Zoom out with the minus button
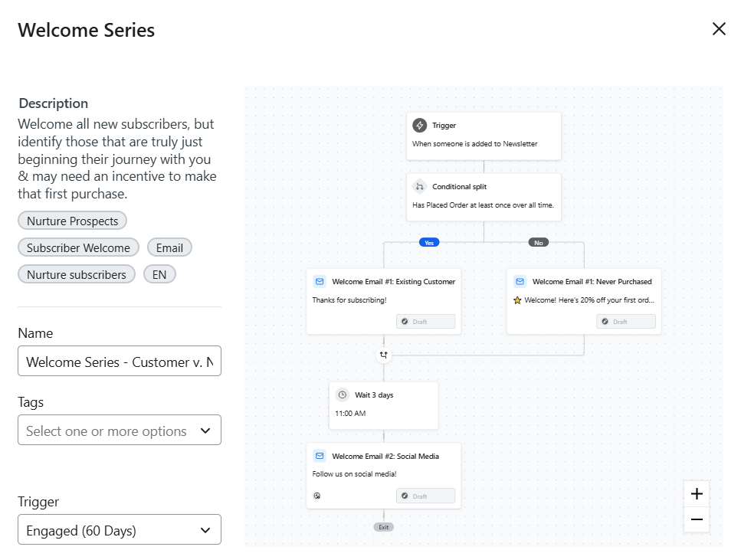This screenshot has height=560, width=741. pyautogui.click(x=696, y=519)
